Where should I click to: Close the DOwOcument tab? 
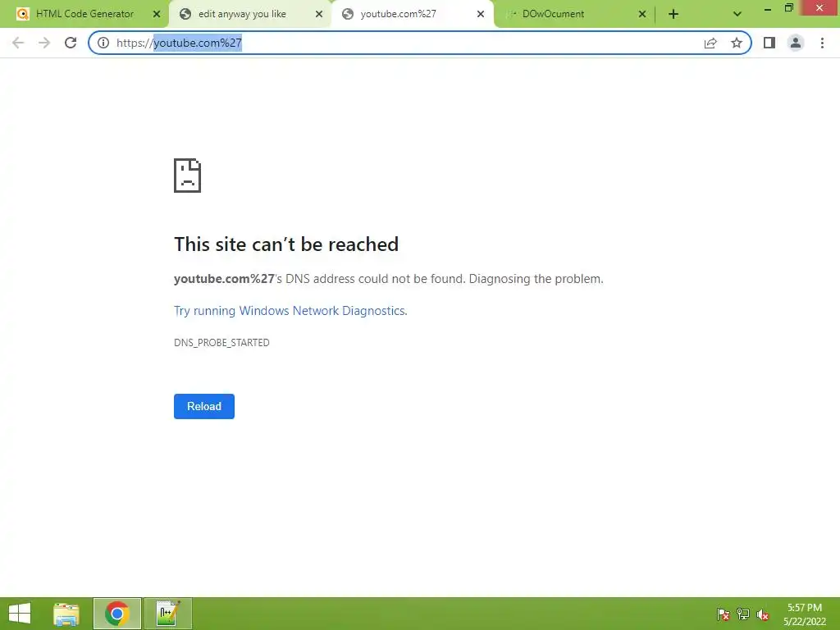(642, 15)
